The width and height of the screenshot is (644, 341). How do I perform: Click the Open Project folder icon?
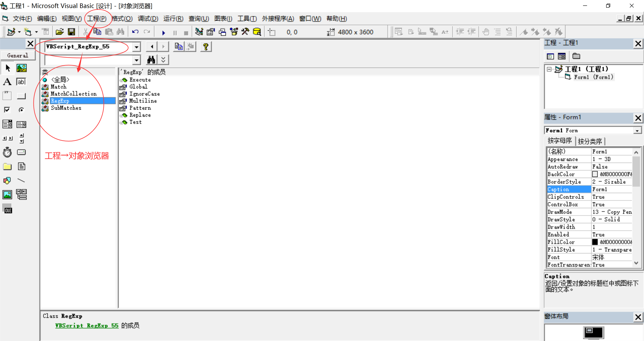tap(60, 32)
